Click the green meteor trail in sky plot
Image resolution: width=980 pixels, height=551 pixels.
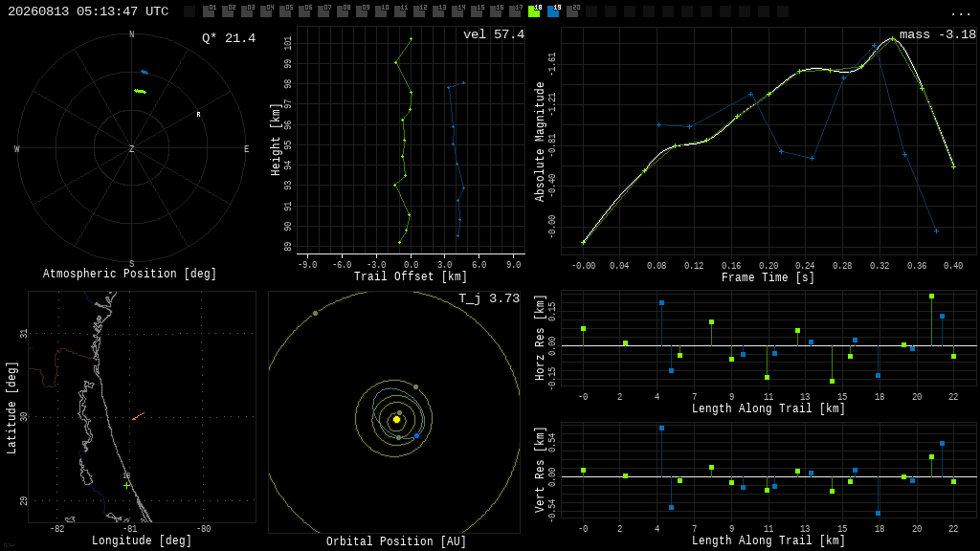pos(141,92)
